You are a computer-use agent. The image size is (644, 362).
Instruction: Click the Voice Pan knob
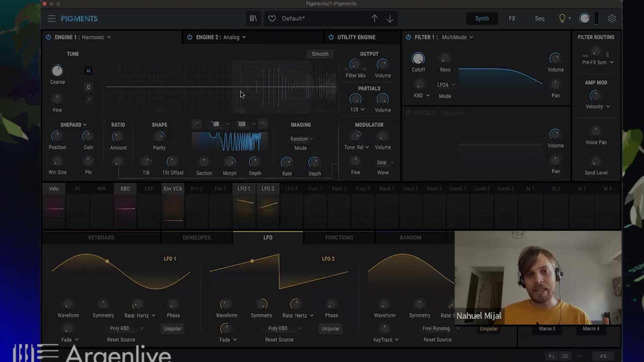(596, 131)
